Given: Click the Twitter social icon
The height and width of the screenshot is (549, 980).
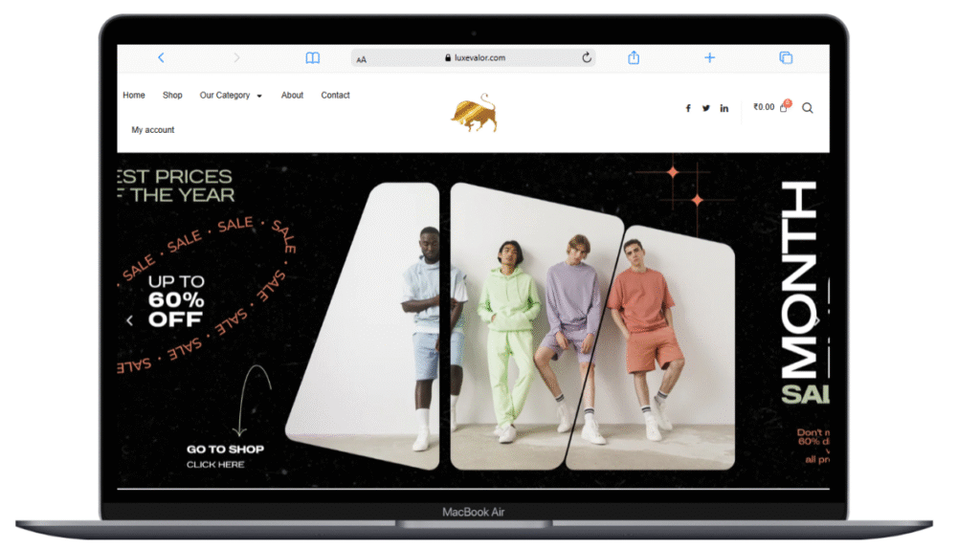Looking at the screenshot, I should click(705, 108).
